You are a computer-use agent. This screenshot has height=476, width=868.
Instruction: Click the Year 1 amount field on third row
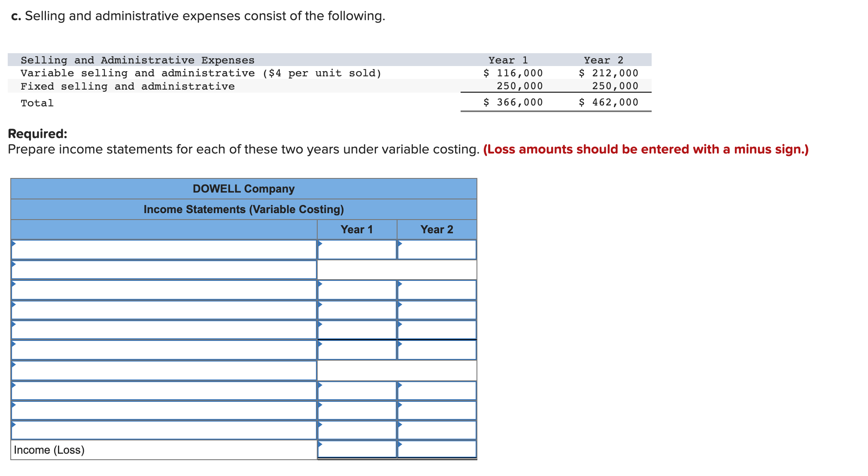coord(356,289)
